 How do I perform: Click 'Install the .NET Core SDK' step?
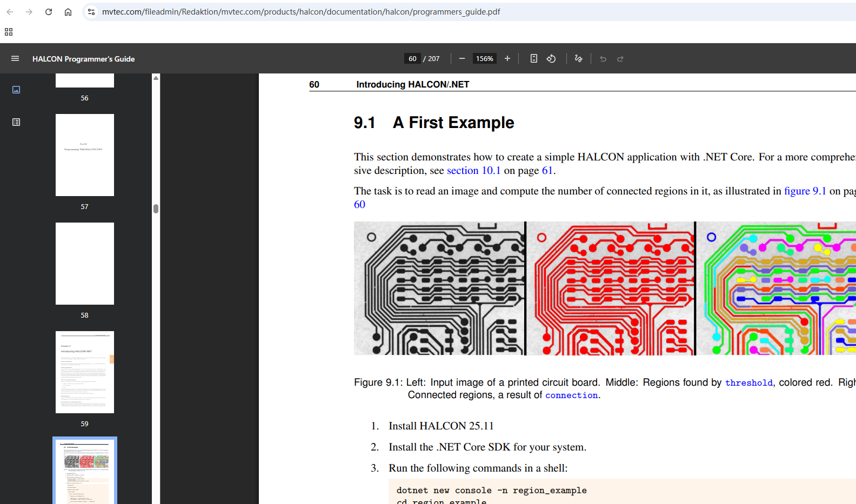487,447
